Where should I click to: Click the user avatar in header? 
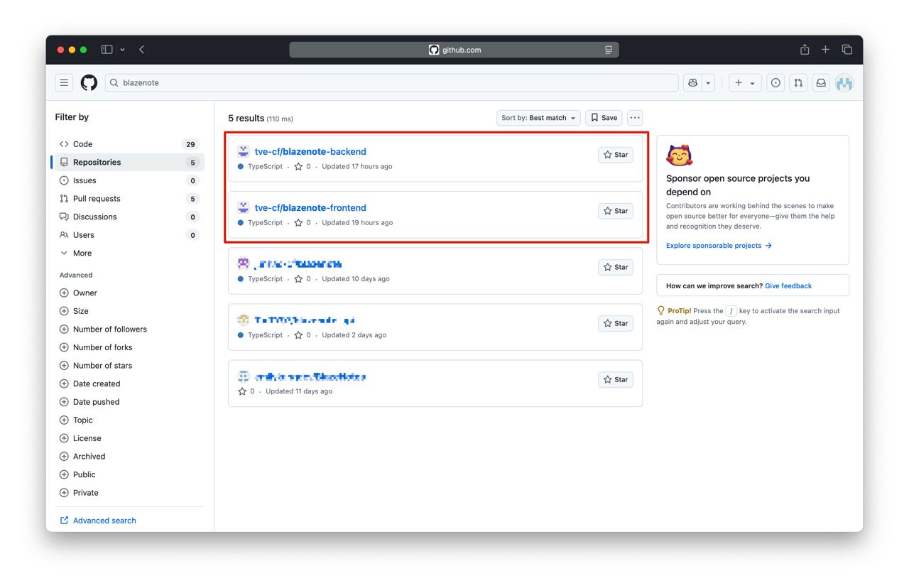[x=844, y=83]
